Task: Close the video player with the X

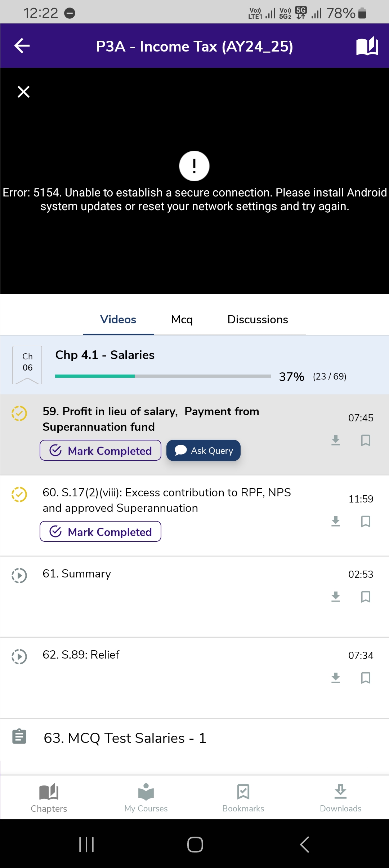Action: click(24, 92)
